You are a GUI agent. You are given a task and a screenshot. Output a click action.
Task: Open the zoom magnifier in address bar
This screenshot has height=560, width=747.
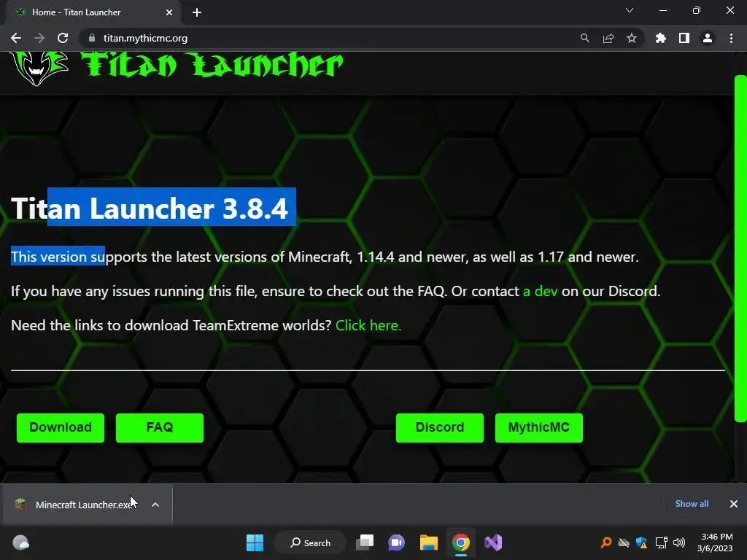click(x=584, y=38)
